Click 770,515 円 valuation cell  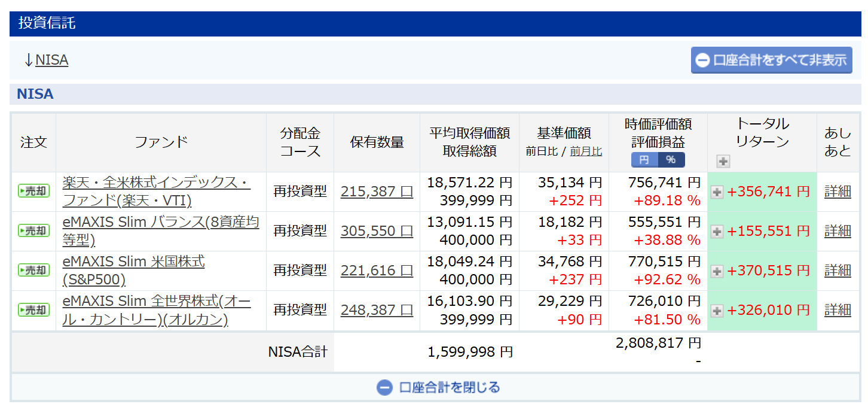click(664, 261)
